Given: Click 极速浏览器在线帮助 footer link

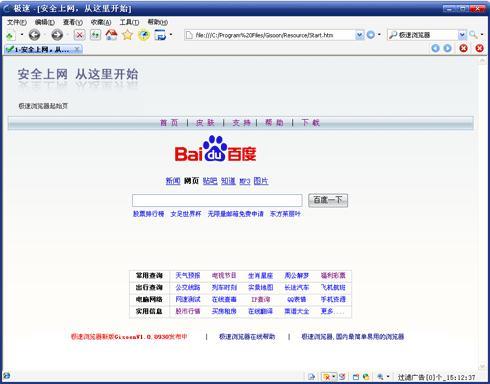Looking at the screenshot, I should pos(247,337).
